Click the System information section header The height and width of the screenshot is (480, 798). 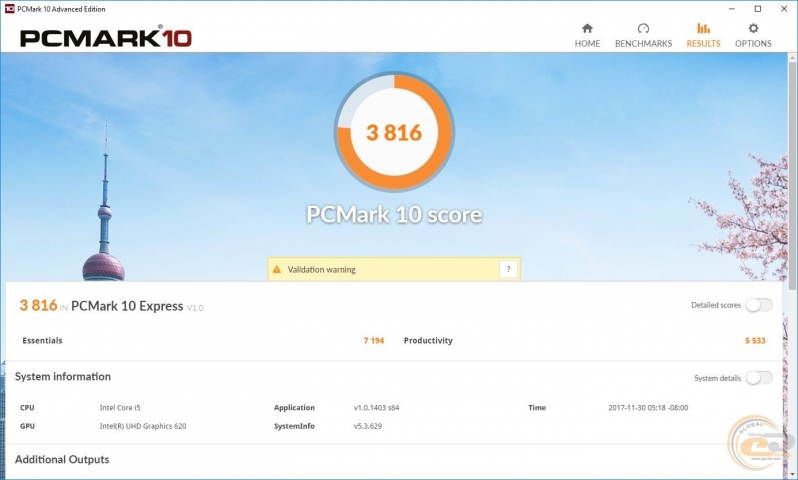[62, 377]
